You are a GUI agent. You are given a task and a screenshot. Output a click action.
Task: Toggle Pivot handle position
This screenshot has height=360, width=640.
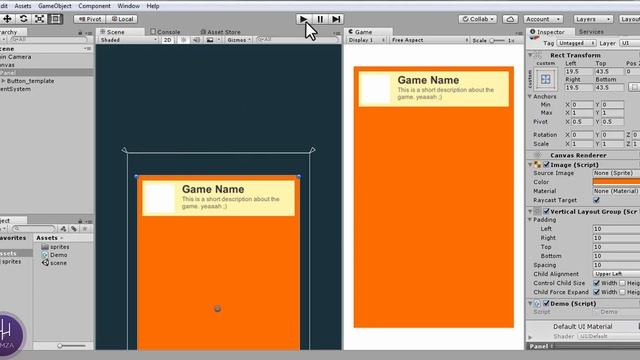[90, 19]
